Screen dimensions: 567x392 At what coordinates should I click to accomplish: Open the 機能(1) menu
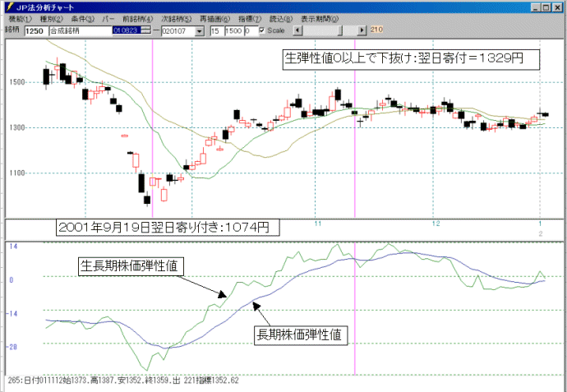click(20, 19)
